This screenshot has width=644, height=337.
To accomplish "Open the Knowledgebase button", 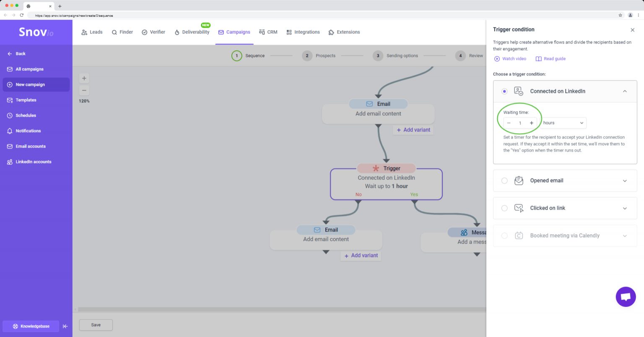I will click(x=31, y=326).
